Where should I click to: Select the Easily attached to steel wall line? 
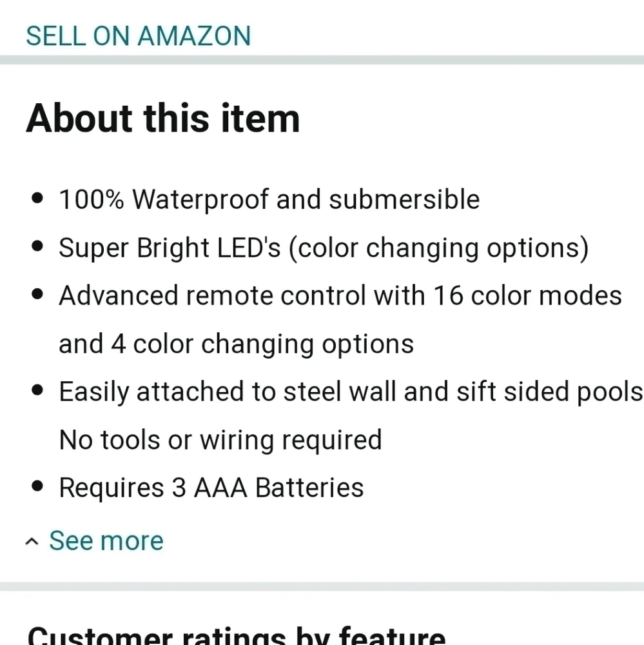click(350, 392)
